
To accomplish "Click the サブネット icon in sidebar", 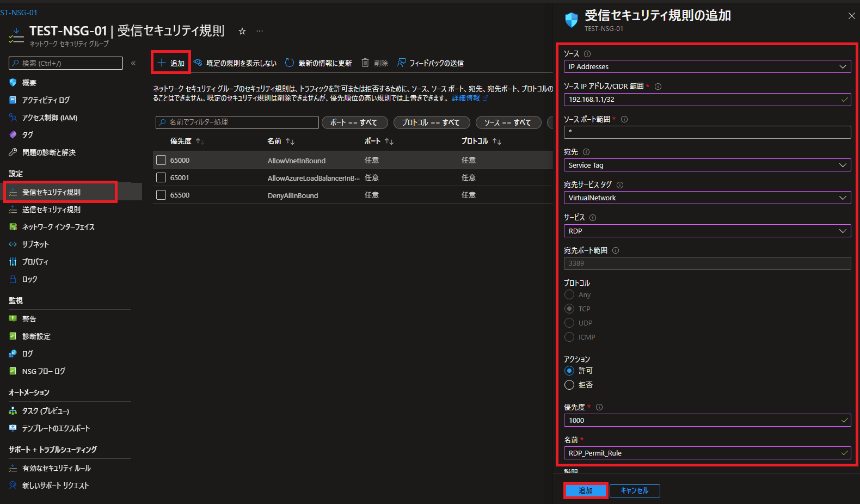I will tap(13, 244).
